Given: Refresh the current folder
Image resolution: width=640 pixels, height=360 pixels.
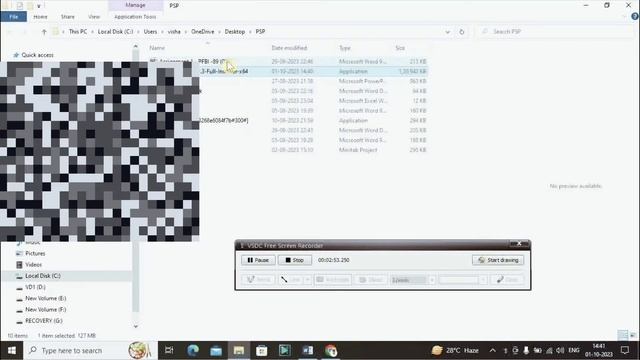Looking at the screenshot, I should [x=462, y=32].
